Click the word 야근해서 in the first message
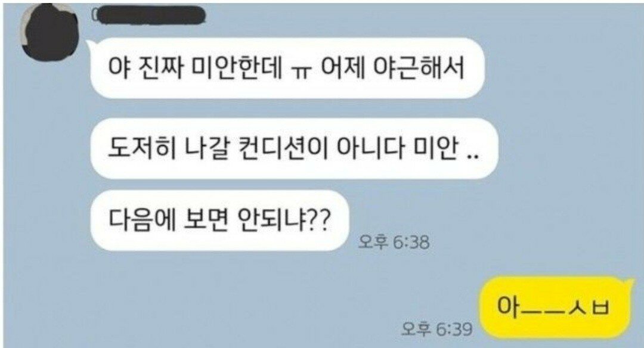 point(419,68)
